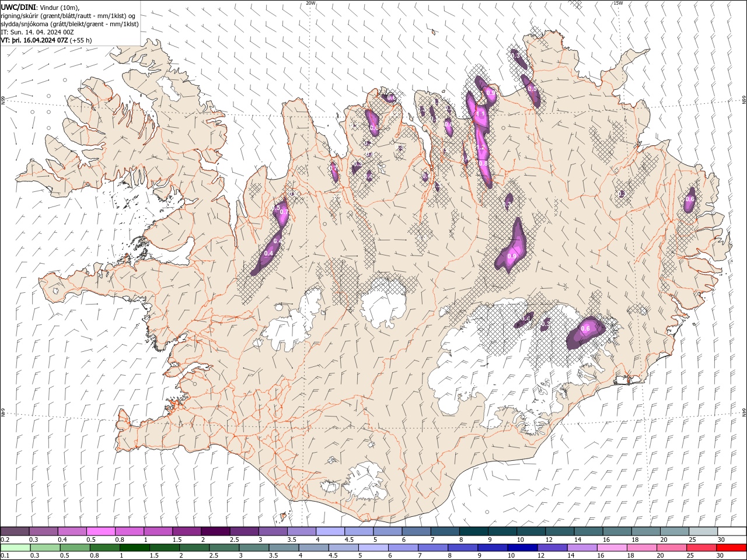The height and width of the screenshot is (560, 747).
Task: Select the bright pink upper swatch starting at 0.5
Action: pyautogui.click(x=100, y=531)
